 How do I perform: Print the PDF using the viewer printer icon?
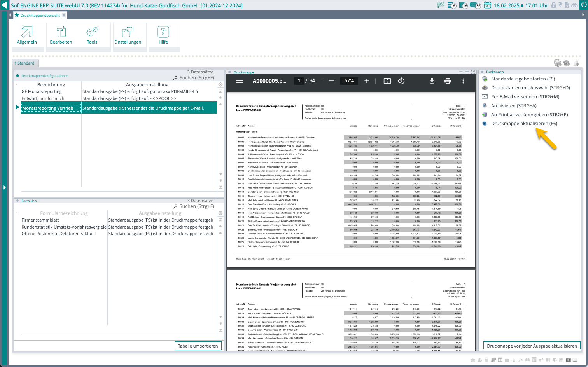click(448, 81)
